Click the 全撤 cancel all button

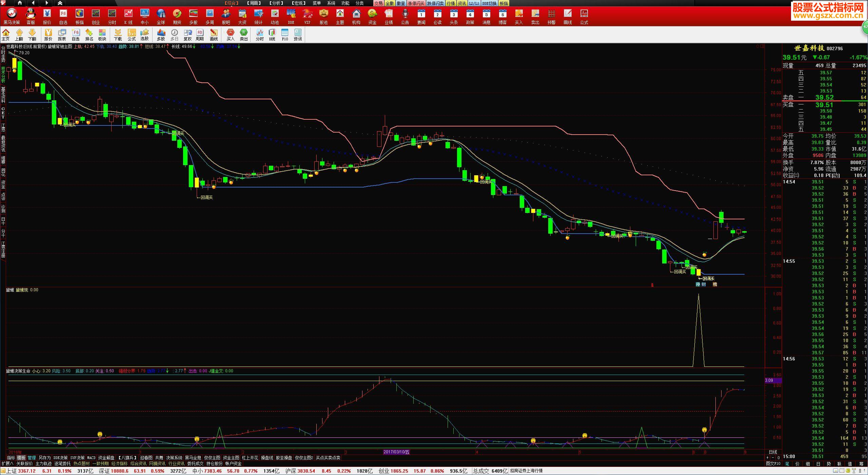pos(390,3)
